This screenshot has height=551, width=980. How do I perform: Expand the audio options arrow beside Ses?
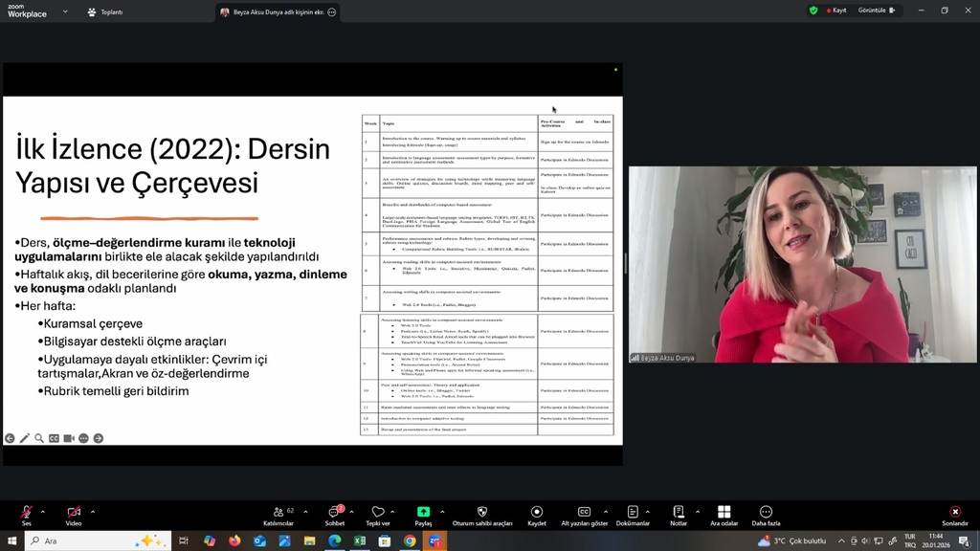42,511
